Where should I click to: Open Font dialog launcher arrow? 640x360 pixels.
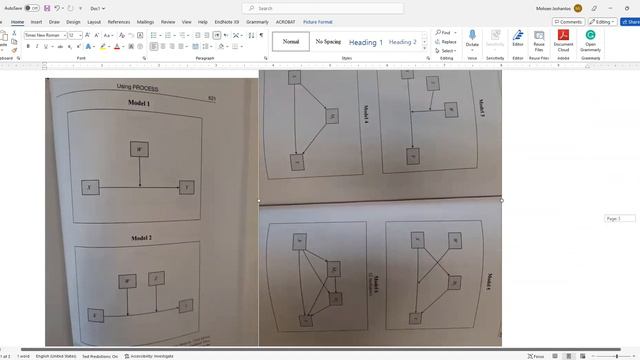tap(144, 58)
